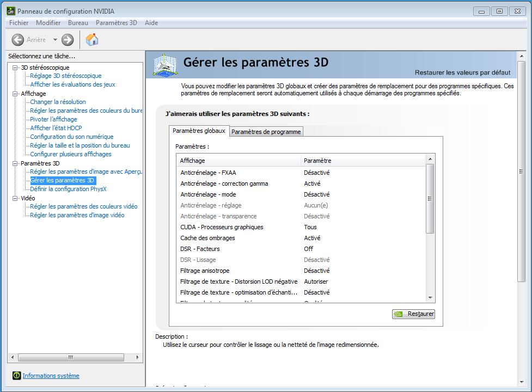Image resolution: width=532 pixels, height=392 pixels.
Task: Open Configurer plusieurs affichages
Action: [71, 154]
